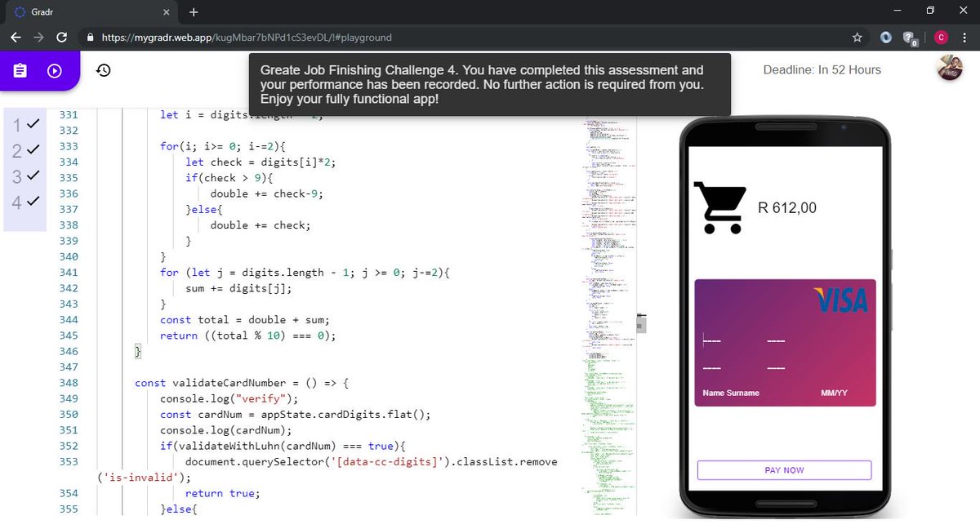Viewport: 980px width, 529px height.
Task: View site security lock icon
Action: 90,38
